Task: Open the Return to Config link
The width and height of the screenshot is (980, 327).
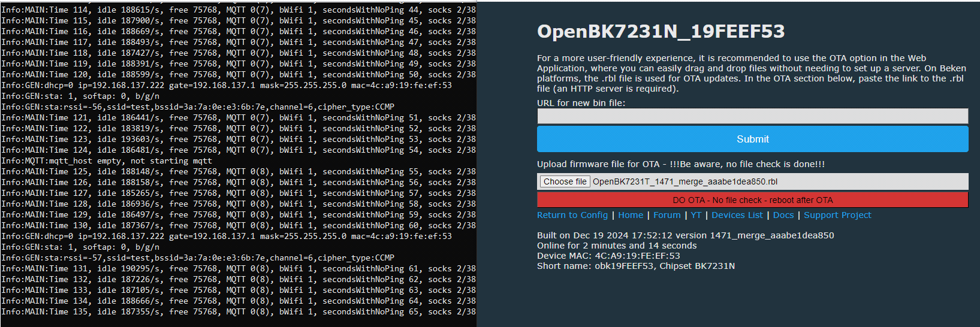Action: click(x=572, y=215)
